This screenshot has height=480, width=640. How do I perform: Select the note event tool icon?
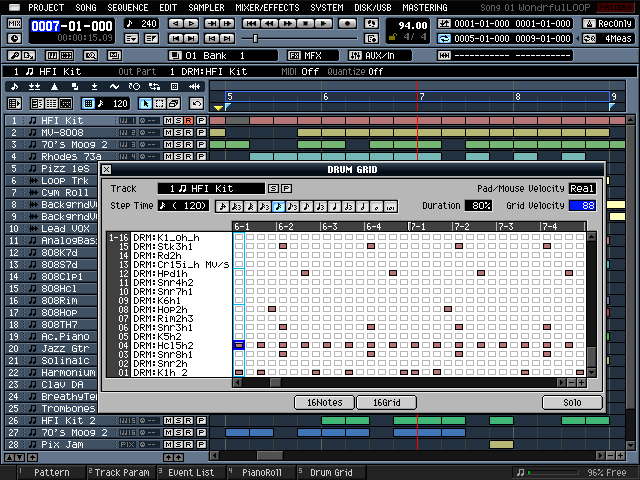pos(15,87)
